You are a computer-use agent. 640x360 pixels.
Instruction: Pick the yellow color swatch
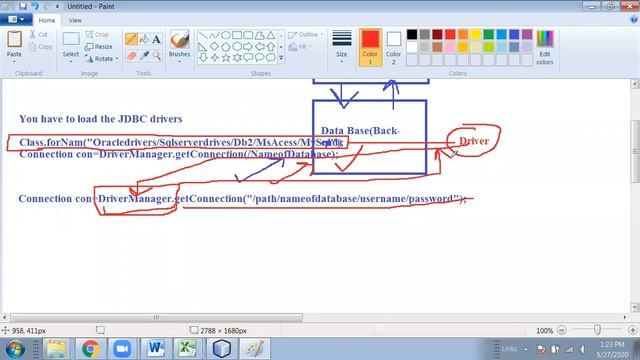point(476,35)
